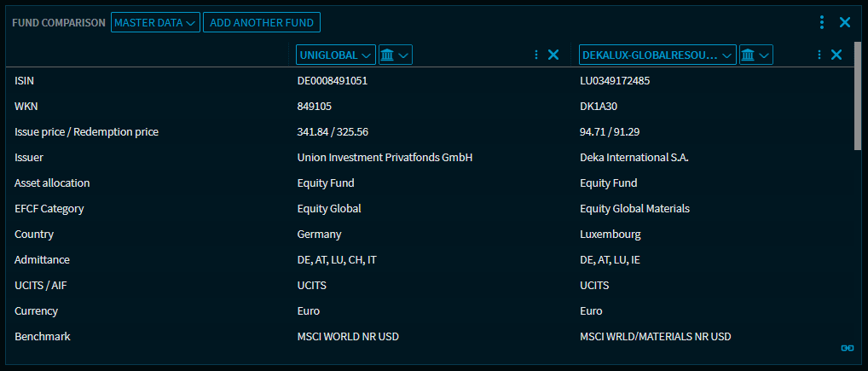Open the DEKALUX column three-dot menu

819,55
